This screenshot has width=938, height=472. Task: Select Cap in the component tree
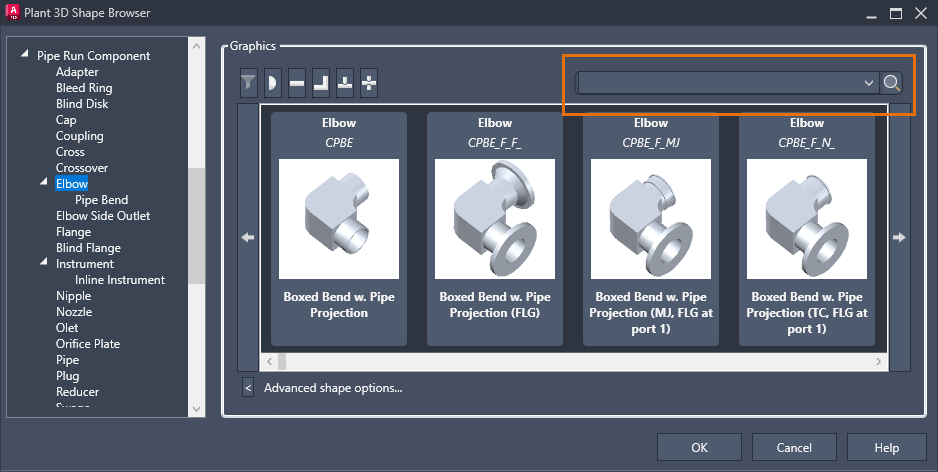point(66,120)
